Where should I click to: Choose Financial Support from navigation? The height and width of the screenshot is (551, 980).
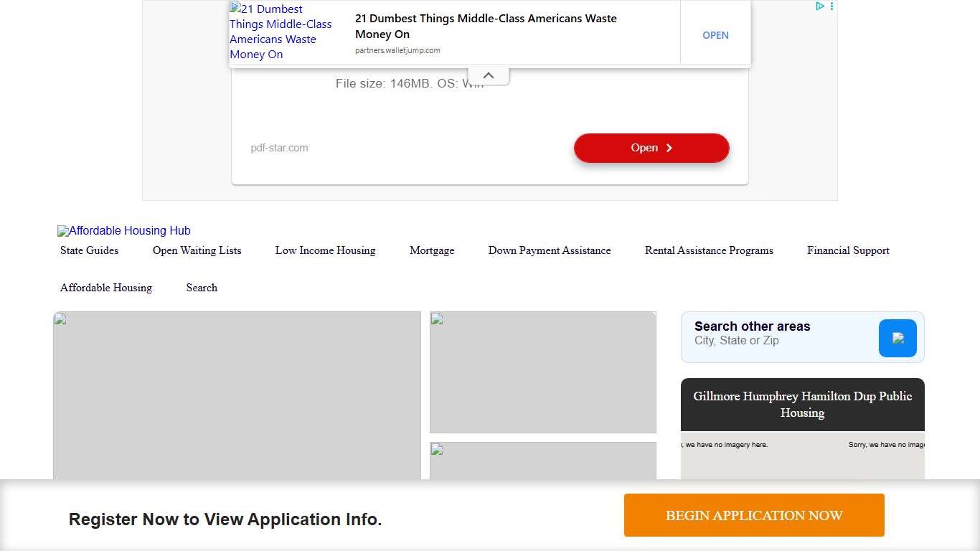848,250
